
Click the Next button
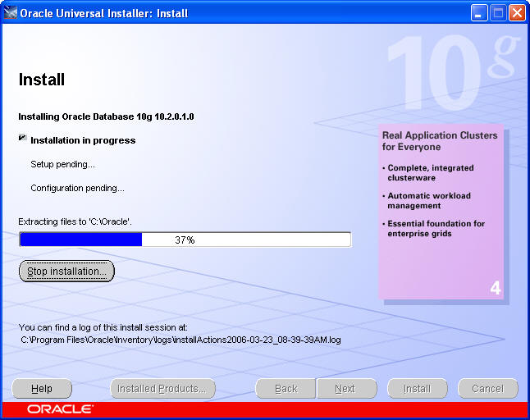click(x=345, y=389)
